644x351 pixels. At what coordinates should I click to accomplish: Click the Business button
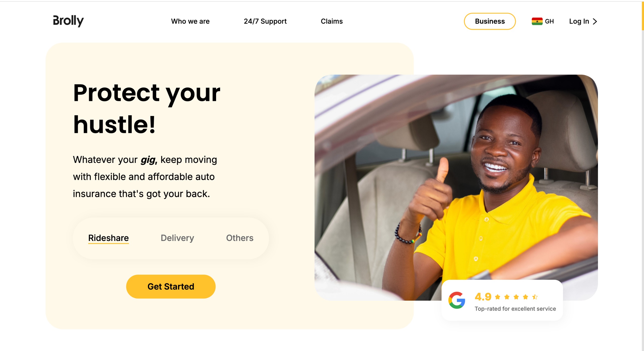tap(490, 21)
